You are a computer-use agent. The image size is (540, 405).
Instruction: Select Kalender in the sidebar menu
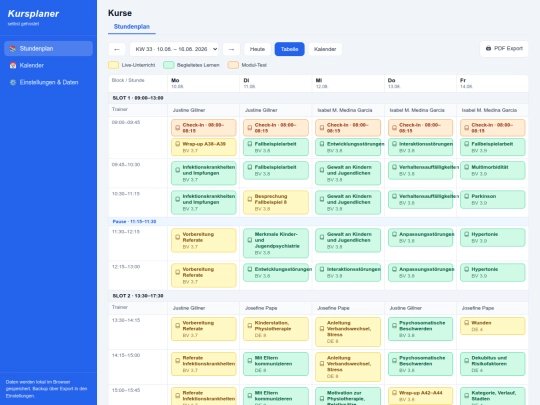(49, 65)
